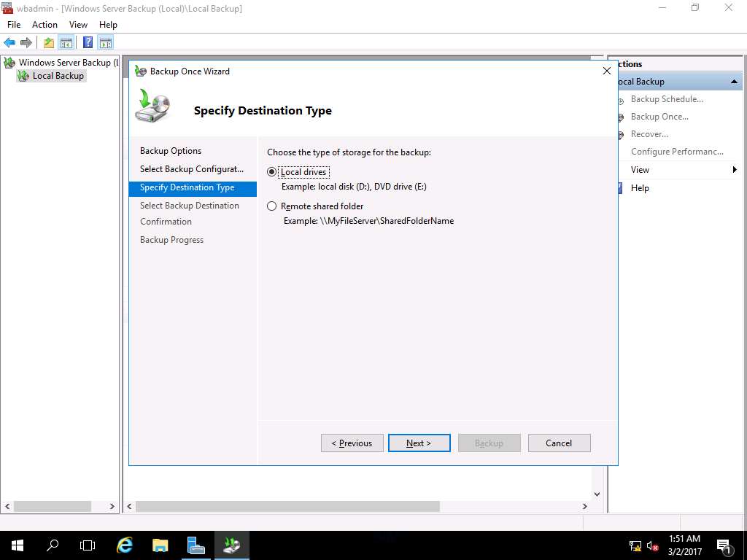Open taskbar Search magnifier
Screen dimensions: 747x560
click(x=53, y=545)
